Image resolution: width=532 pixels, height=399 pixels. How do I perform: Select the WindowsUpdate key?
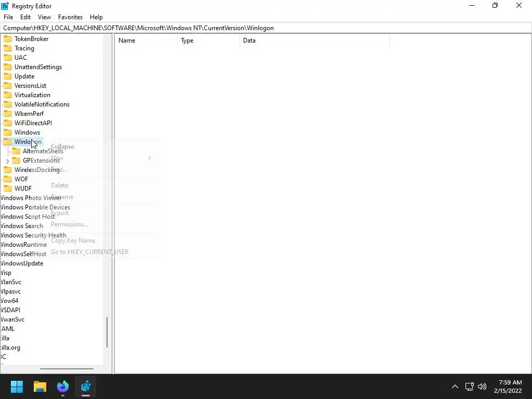(x=22, y=263)
